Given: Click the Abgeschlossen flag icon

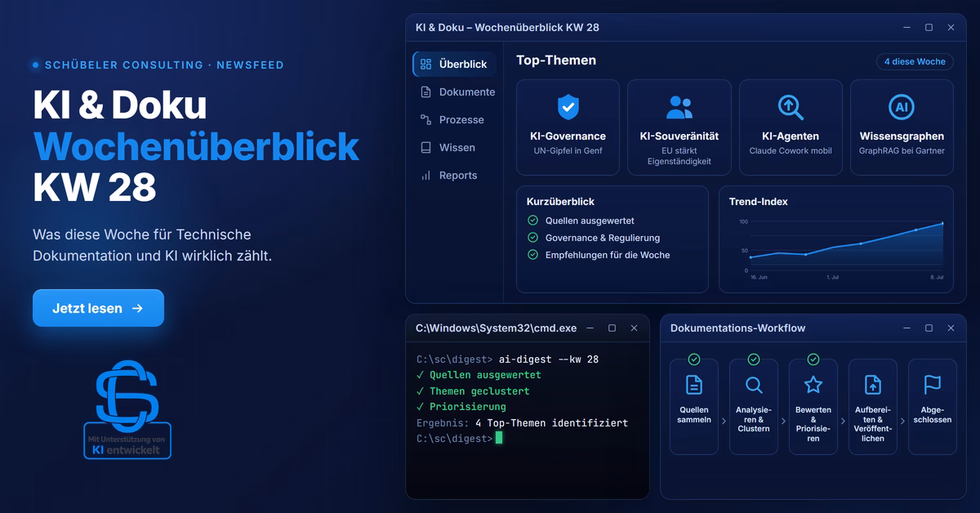Looking at the screenshot, I should pos(932,385).
